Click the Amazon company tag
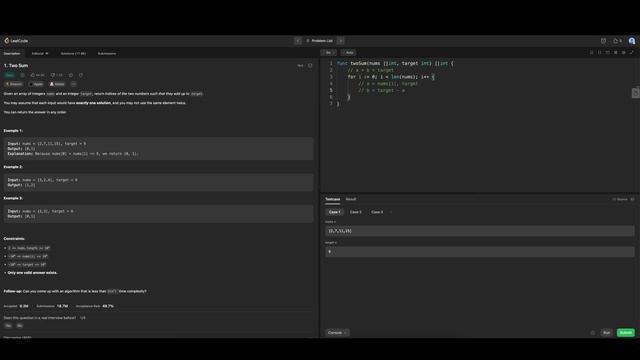The image size is (640, 360). click(14, 84)
